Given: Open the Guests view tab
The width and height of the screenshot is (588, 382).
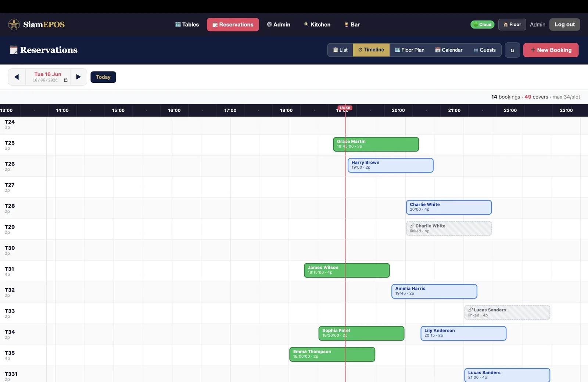Looking at the screenshot, I should click(x=484, y=50).
